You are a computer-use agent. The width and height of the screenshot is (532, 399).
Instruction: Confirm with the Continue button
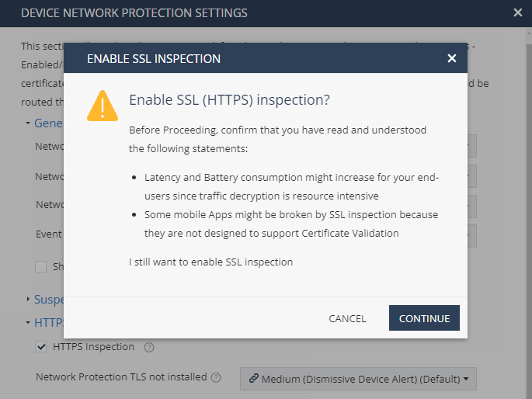click(424, 318)
